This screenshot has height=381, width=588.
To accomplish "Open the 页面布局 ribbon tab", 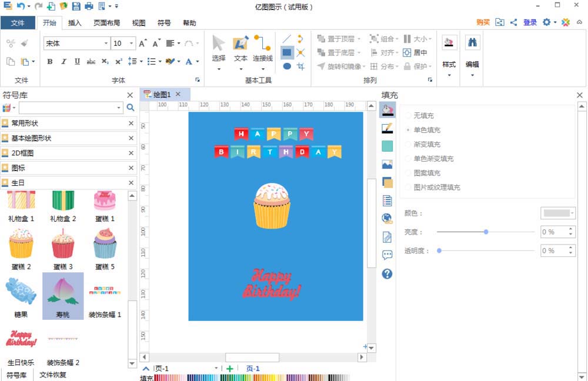I will pos(105,23).
